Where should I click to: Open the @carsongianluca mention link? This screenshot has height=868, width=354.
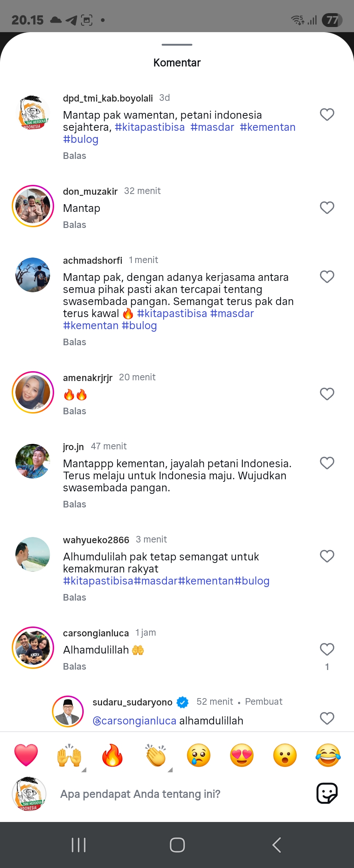point(135,721)
